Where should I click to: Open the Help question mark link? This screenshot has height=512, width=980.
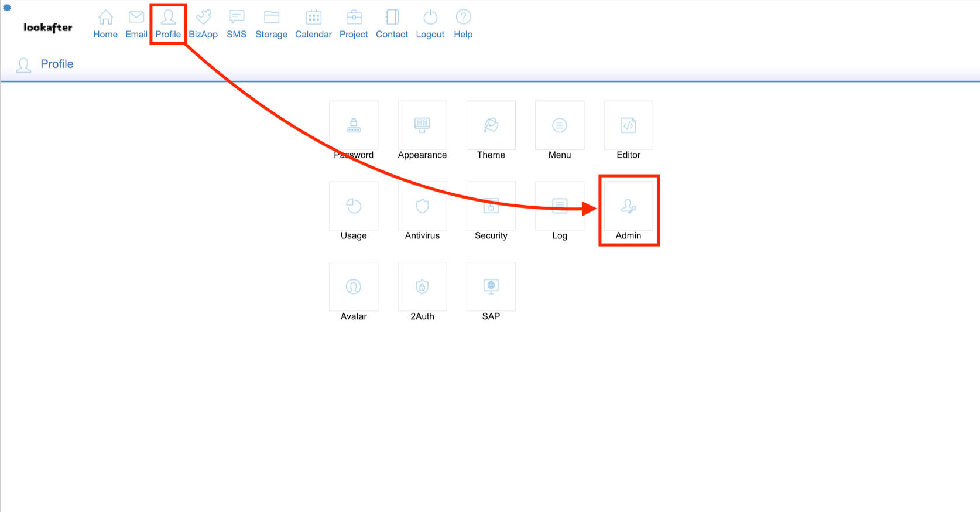tap(463, 25)
